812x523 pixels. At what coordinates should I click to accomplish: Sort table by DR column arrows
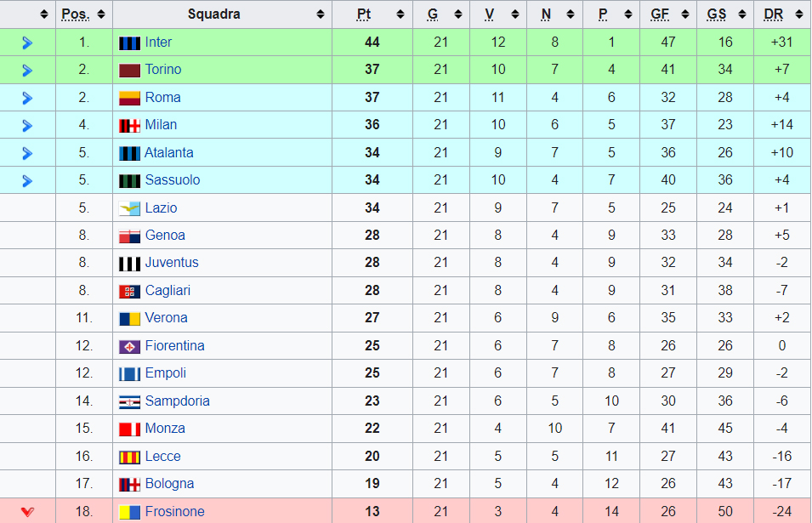tap(799, 14)
